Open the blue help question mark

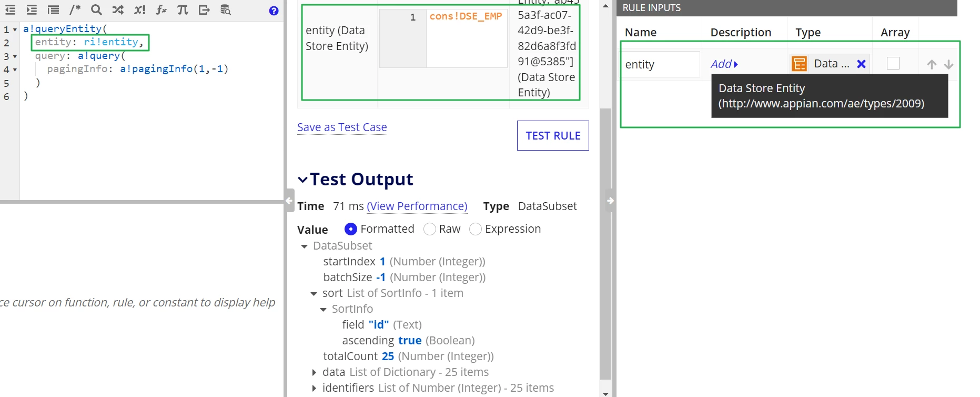click(274, 11)
